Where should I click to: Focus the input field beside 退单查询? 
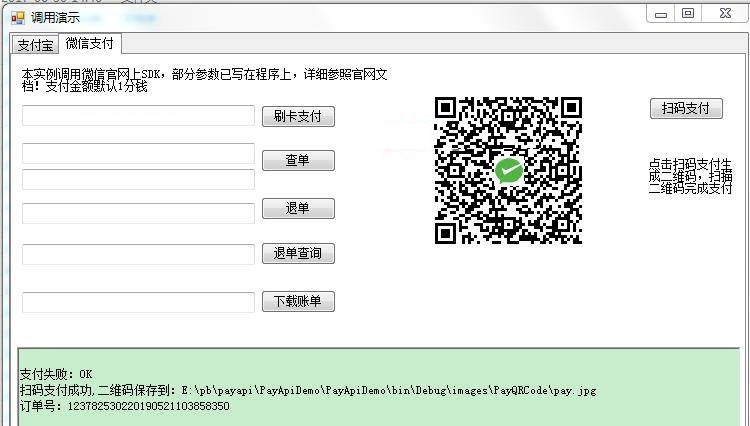138,254
